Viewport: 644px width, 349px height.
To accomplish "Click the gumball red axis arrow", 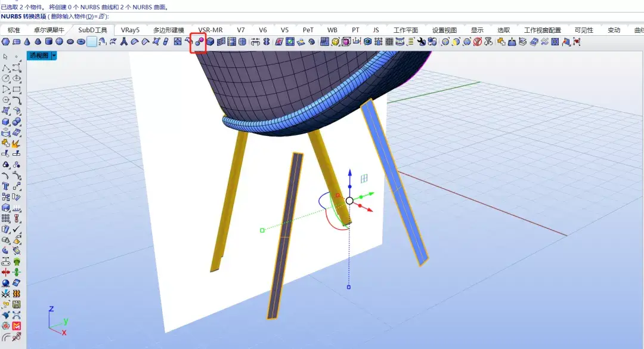I will [369, 209].
